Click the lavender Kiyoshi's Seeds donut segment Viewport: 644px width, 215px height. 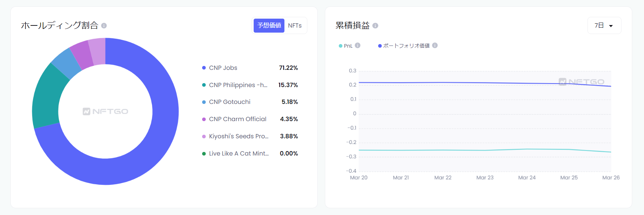tap(98, 51)
